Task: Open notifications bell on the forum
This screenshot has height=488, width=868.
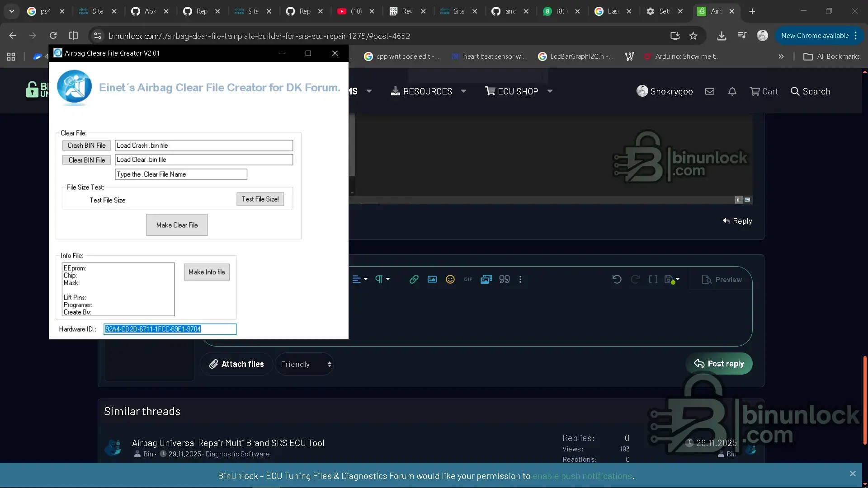Action: tap(732, 91)
